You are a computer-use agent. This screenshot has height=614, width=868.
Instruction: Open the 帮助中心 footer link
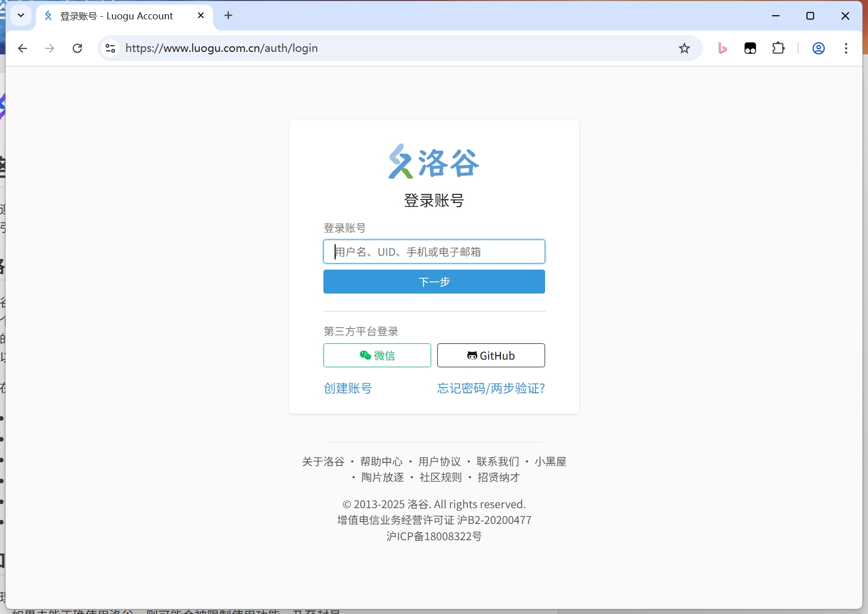pos(381,461)
